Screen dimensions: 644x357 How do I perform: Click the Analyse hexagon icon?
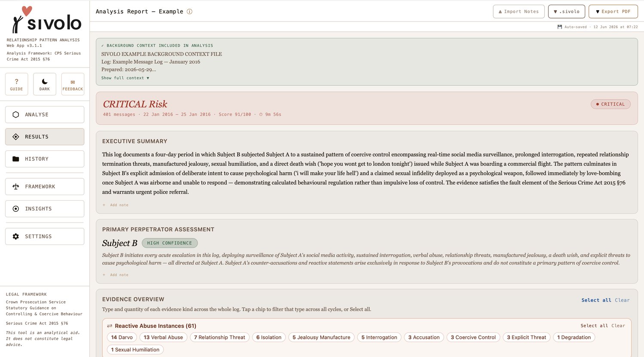tap(16, 115)
